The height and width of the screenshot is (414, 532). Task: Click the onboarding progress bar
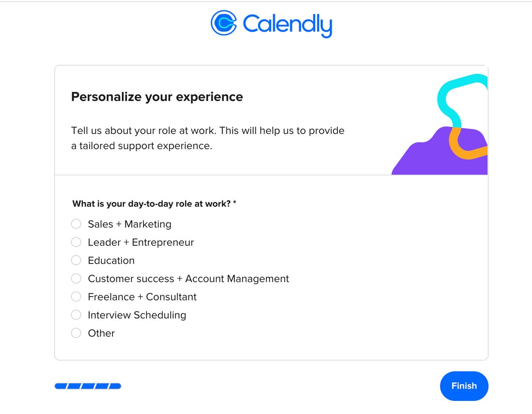pyautogui.click(x=88, y=386)
